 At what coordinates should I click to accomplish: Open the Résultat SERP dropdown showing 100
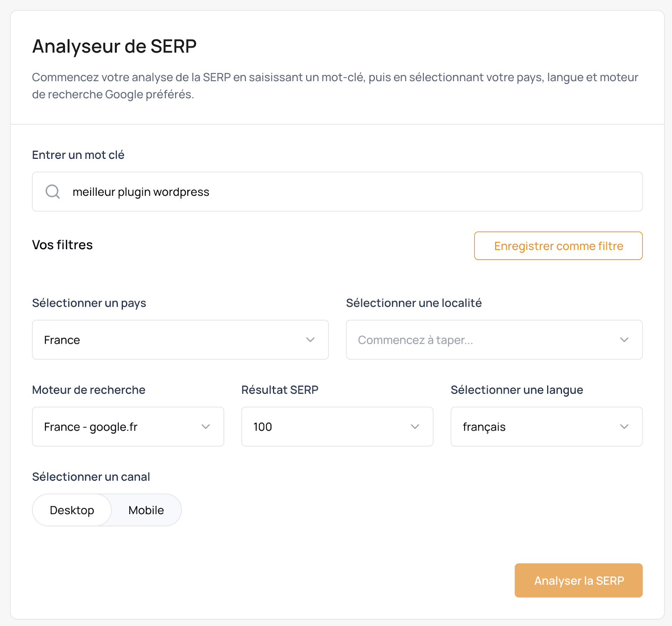pos(337,426)
